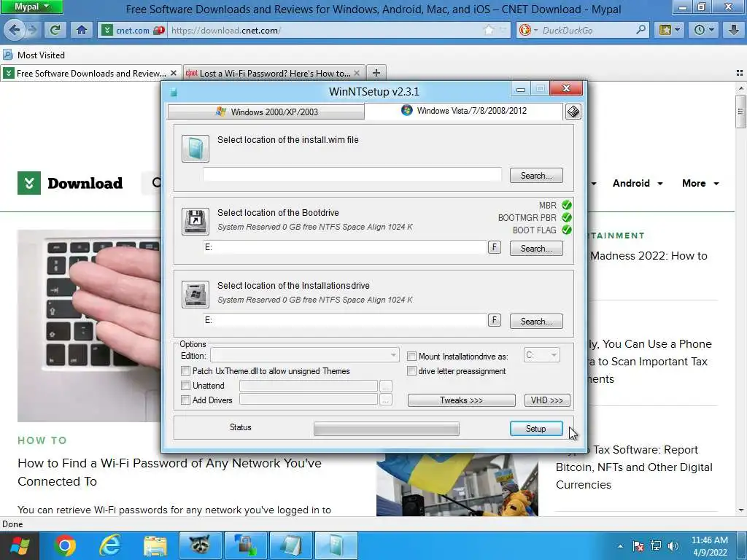Open the search engine selector dropdown arrow
This screenshot has height=560, width=747.
point(535,31)
